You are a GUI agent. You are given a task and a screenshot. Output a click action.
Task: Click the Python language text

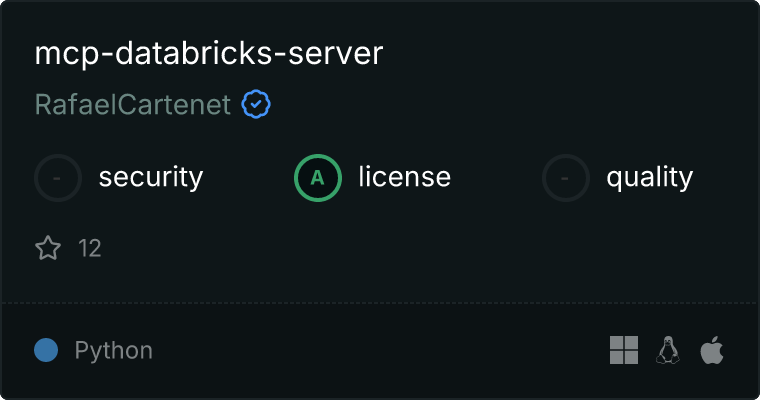coord(113,351)
